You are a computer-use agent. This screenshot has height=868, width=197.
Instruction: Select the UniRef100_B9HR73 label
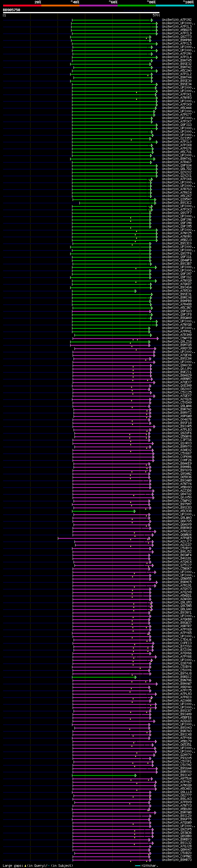(x=177, y=860)
